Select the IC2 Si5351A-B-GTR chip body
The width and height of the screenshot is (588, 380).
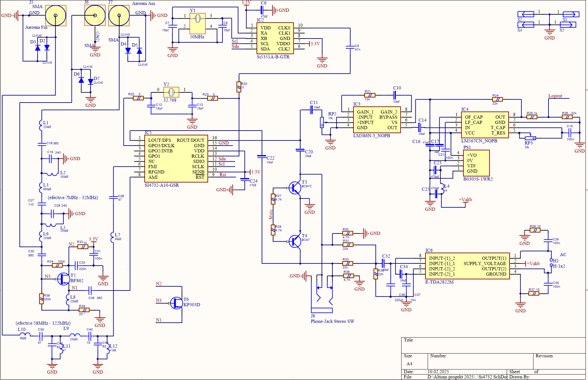point(275,38)
